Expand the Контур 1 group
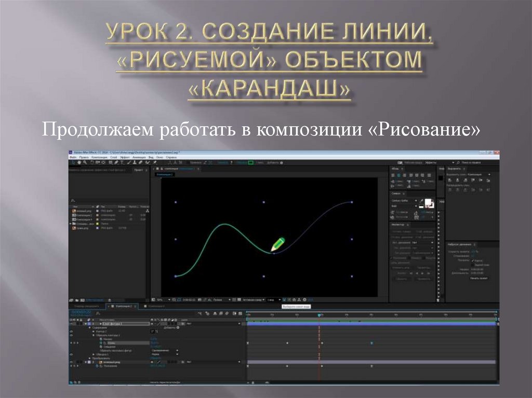Image resolution: width=532 pixels, height=398 pixels. tap(94, 332)
